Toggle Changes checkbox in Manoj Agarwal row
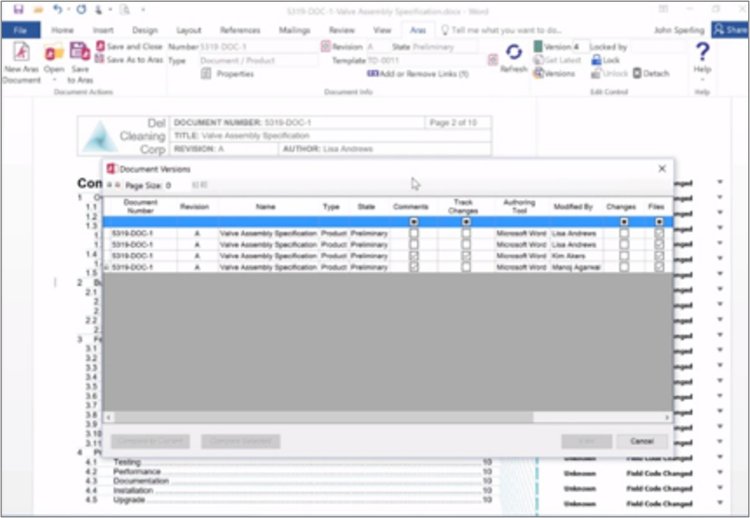The image size is (750, 518). tap(624, 267)
